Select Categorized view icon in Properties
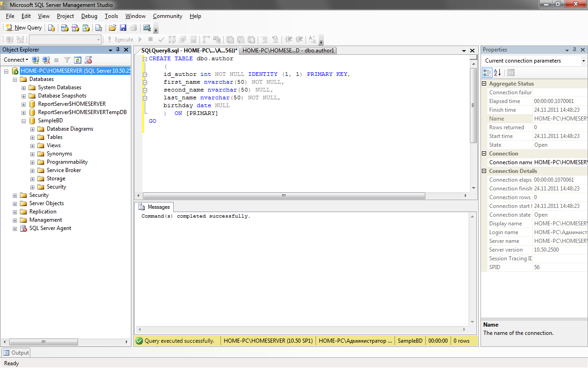 pos(487,73)
